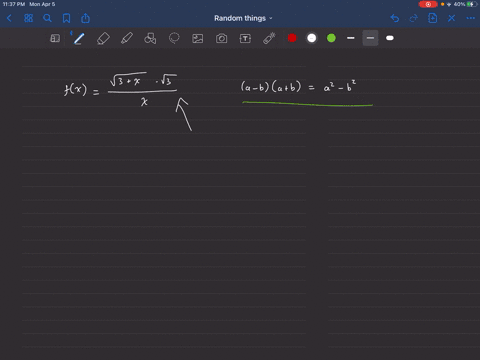Screen dimensions: 480x360
Task: Open the Camera tool
Action: 221,38
